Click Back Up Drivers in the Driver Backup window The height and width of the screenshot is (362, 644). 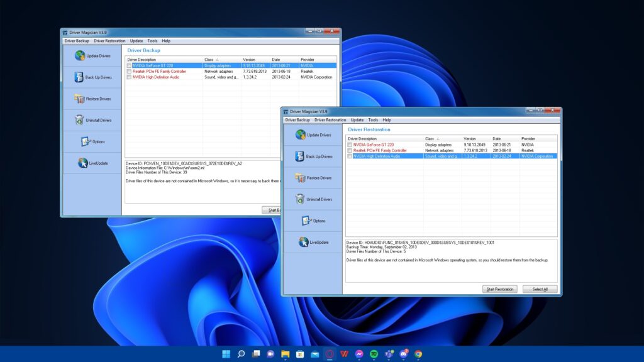pos(92,77)
